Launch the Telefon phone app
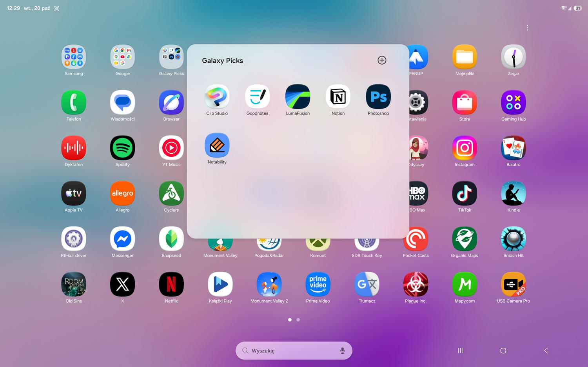Screen dimensions: 588x367 (74, 102)
